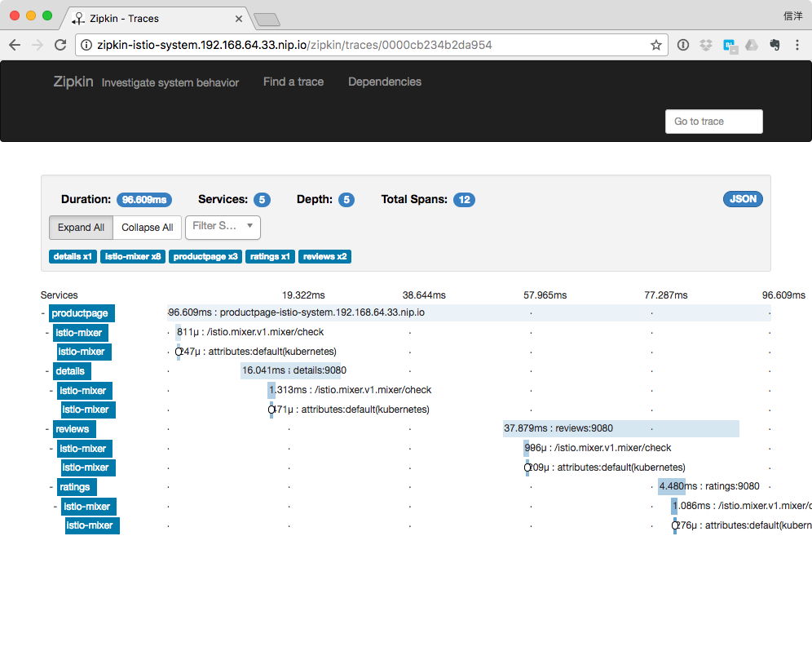
Task: Select the details service label
Action: (x=72, y=371)
